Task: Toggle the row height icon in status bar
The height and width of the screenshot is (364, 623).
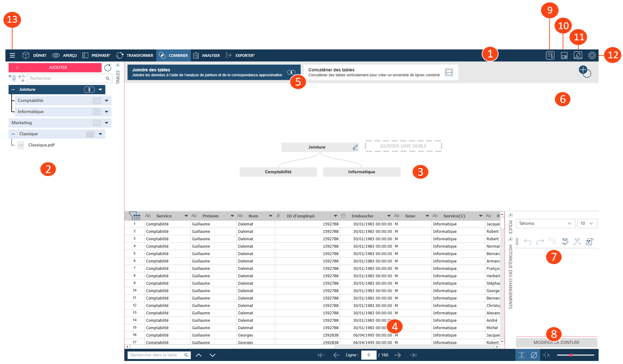Action: tap(522, 355)
